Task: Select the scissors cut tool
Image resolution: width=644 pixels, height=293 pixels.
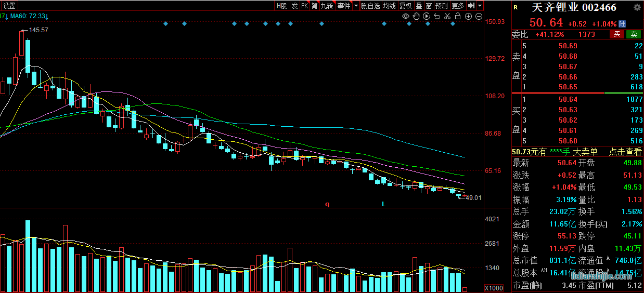Action: (x=447, y=17)
